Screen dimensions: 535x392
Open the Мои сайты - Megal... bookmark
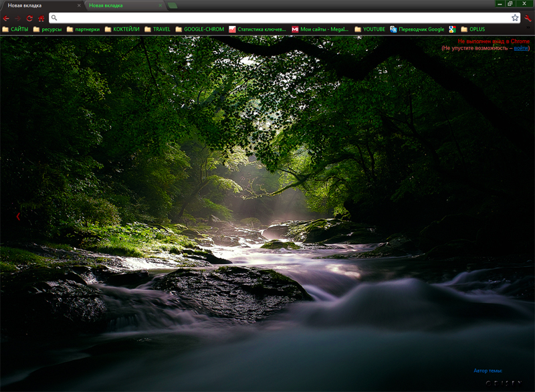point(320,29)
